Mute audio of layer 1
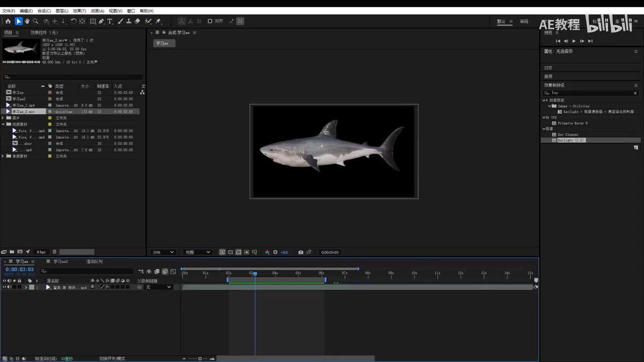644x362 pixels. coord(9,287)
